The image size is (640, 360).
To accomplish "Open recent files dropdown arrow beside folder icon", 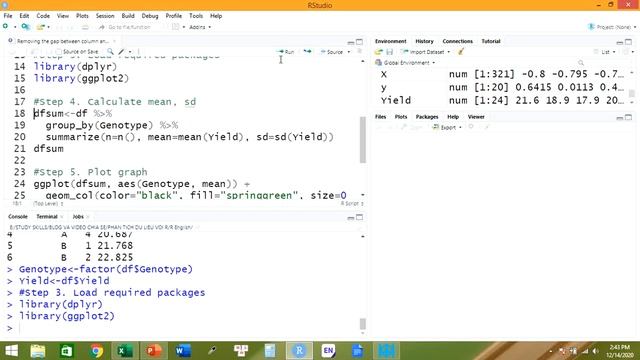I will (x=49, y=27).
